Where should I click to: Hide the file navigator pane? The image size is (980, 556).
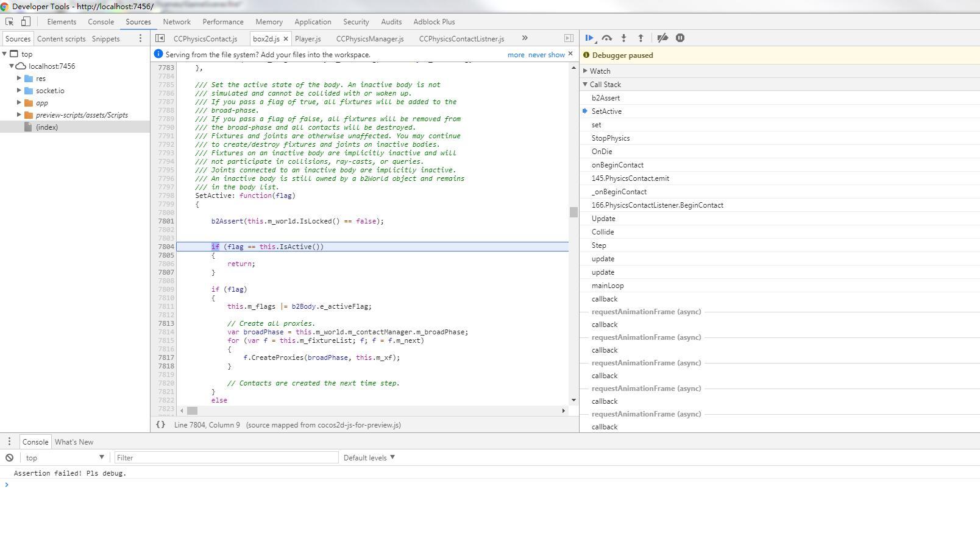pos(160,38)
